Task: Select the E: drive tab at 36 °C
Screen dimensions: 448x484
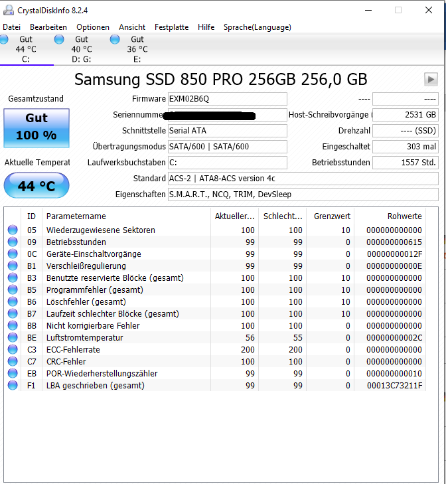Action: point(137,49)
